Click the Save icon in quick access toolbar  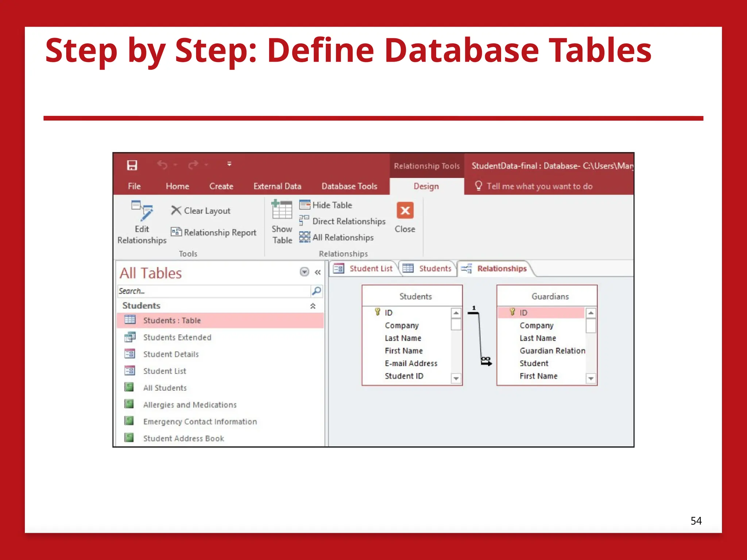coord(132,165)
